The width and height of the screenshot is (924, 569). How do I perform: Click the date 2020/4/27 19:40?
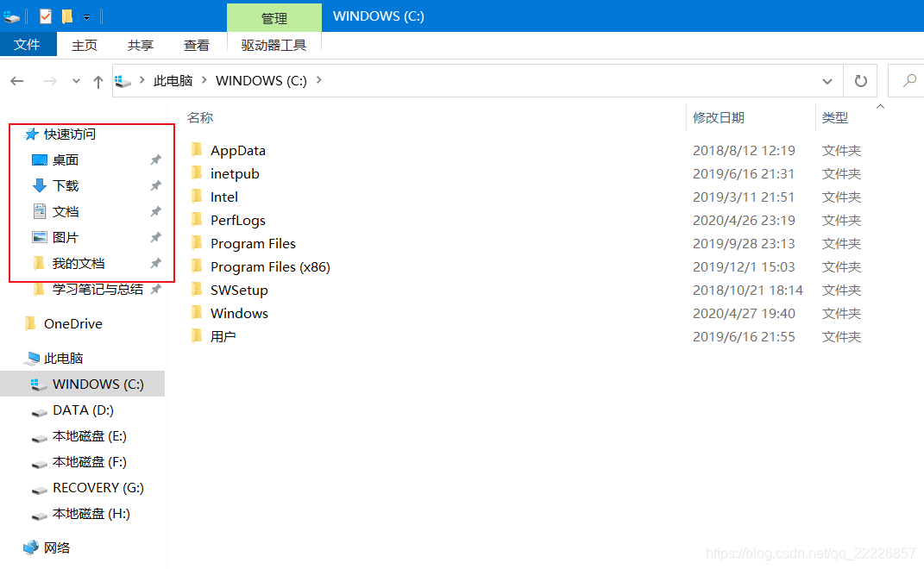tap(744, 314)
